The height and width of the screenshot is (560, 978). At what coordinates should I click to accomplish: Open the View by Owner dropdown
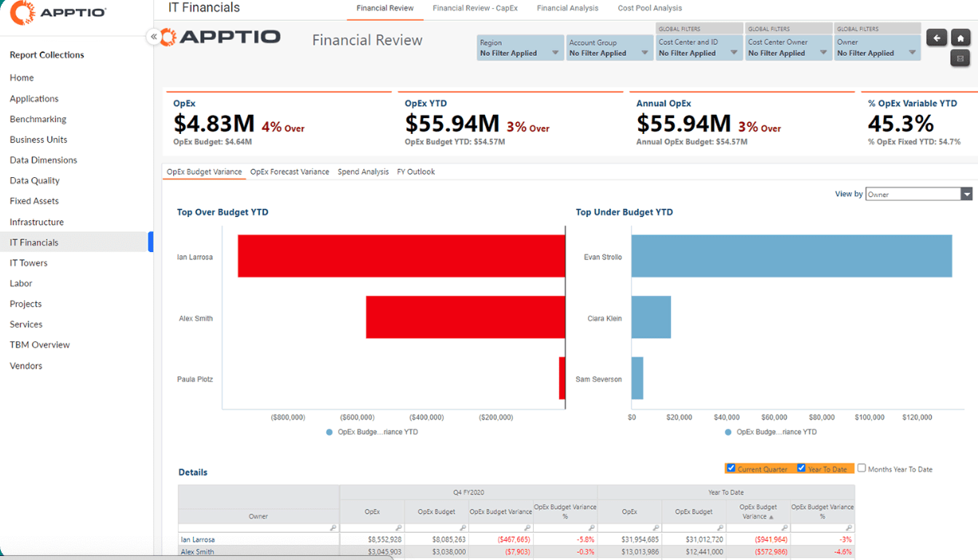pos(965,194)
